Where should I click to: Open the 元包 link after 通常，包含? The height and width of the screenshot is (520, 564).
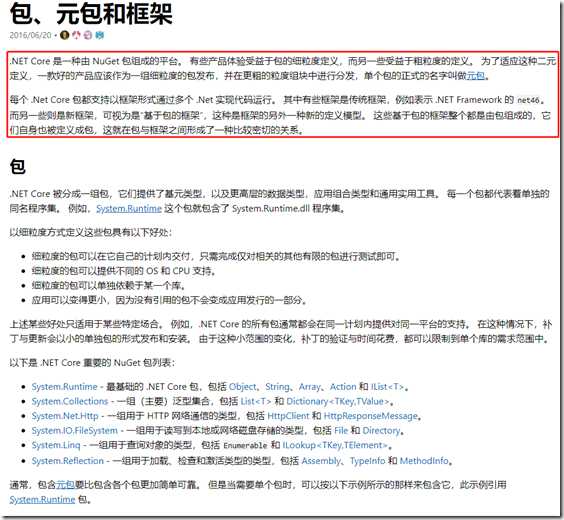[65, 485]
